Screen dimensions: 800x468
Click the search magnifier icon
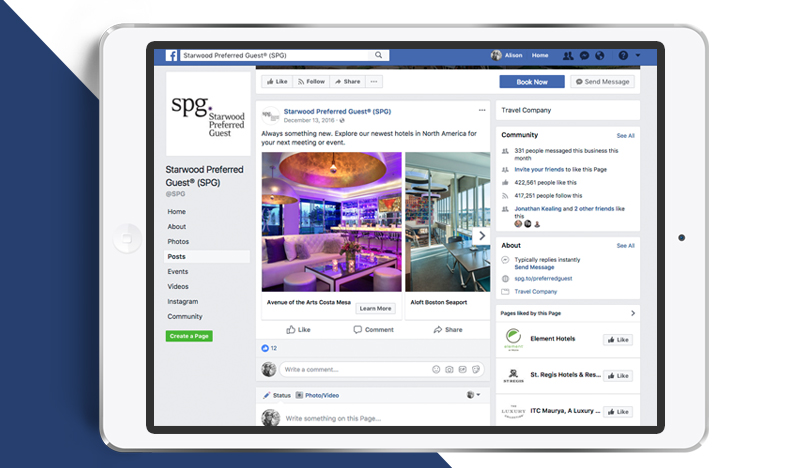coord(379,55)
